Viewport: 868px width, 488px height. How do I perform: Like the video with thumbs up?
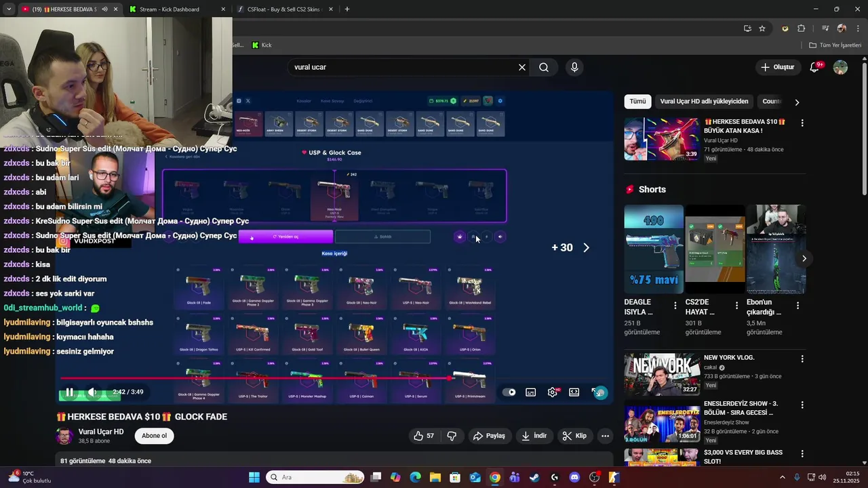click(424, 436)
